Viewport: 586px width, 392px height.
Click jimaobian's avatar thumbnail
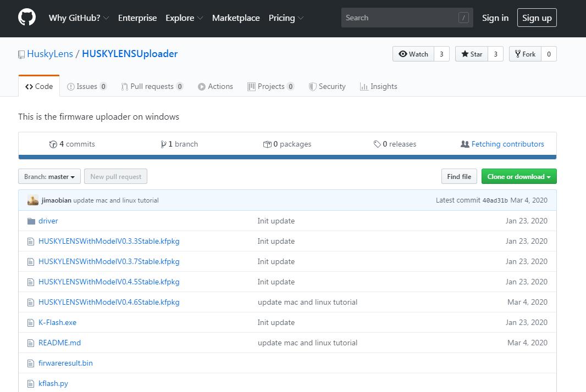[x=33, y=200]
